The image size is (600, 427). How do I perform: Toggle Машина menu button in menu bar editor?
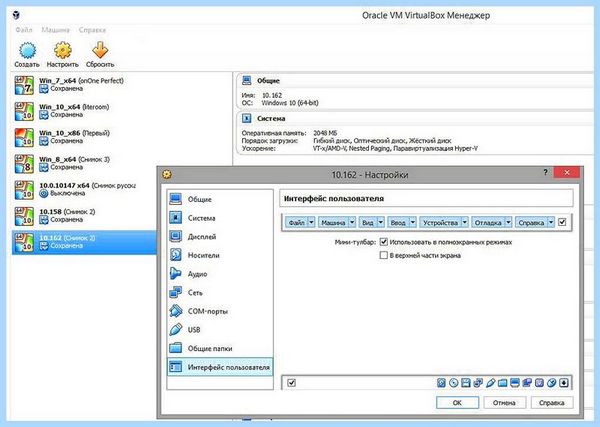point(333,222)
